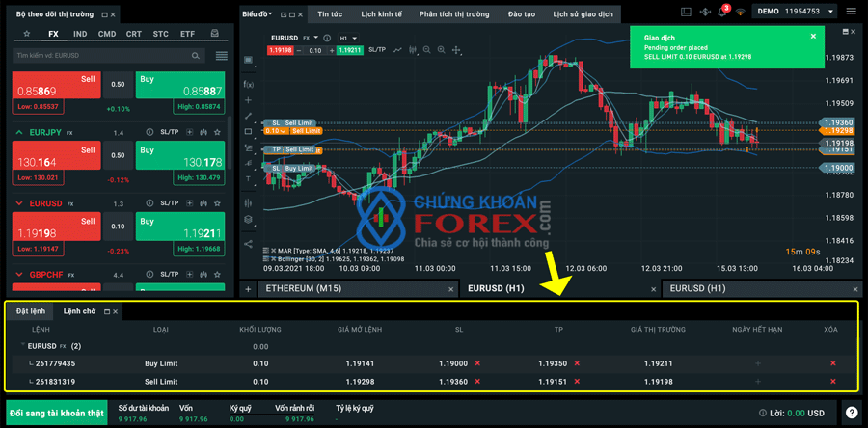Toggle SL/TP on the chart toolbar

(377, 50)
